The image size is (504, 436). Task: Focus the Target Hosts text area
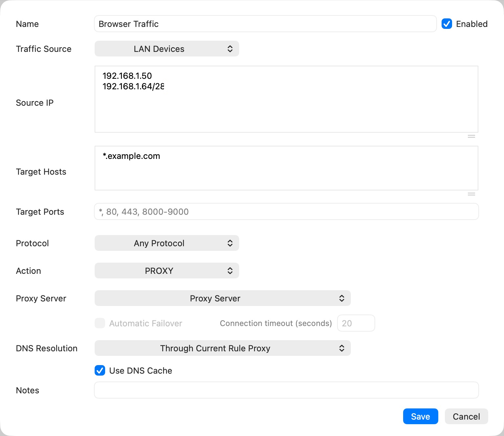[286, 168]
